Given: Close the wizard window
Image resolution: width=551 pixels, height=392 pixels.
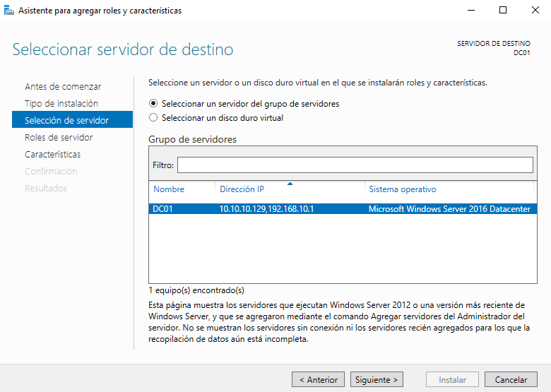Looking at the screenshot, I should pyautogui.click(x=535, y=11).
